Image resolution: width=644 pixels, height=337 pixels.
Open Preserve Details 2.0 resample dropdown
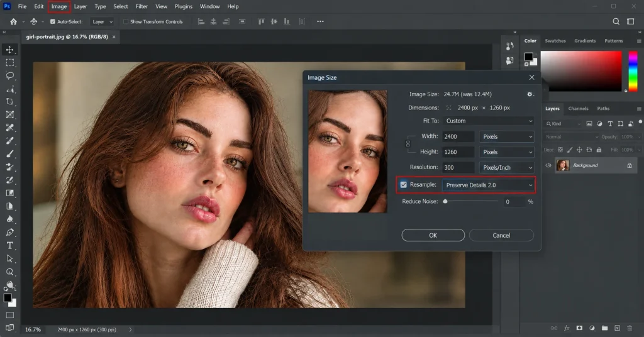(489, 185)
